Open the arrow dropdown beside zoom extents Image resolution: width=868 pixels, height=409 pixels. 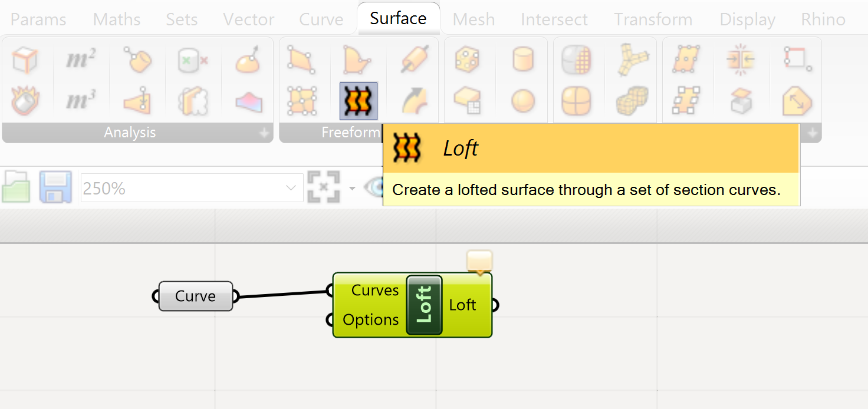click(x=352, y=189)
